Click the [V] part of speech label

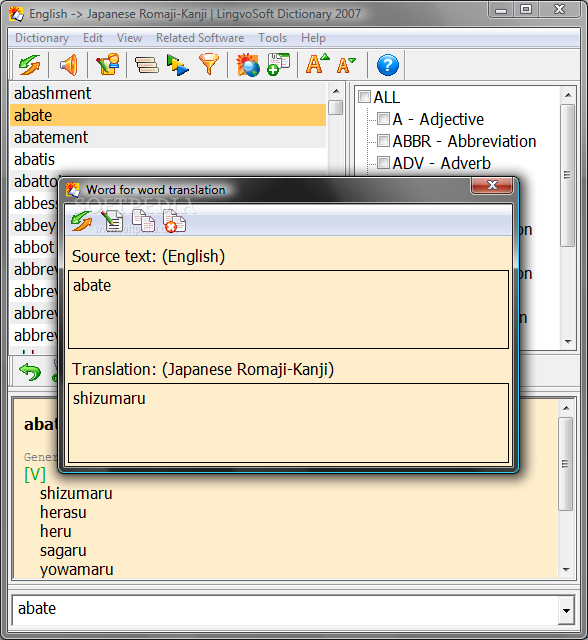point(35,474)
